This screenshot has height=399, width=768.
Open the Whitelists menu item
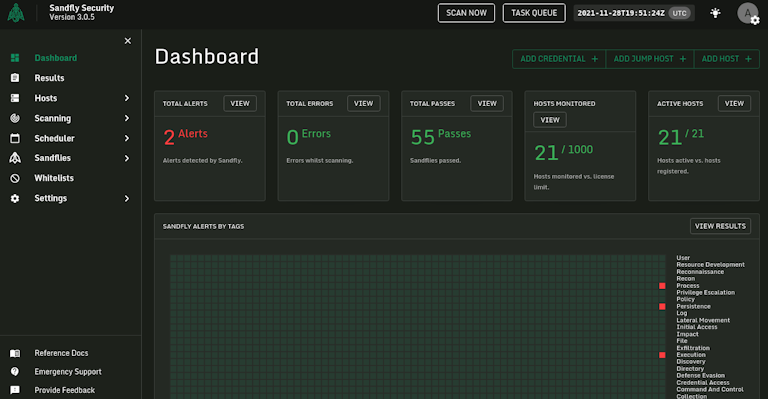pyautogui.click(x=54, y=178)
